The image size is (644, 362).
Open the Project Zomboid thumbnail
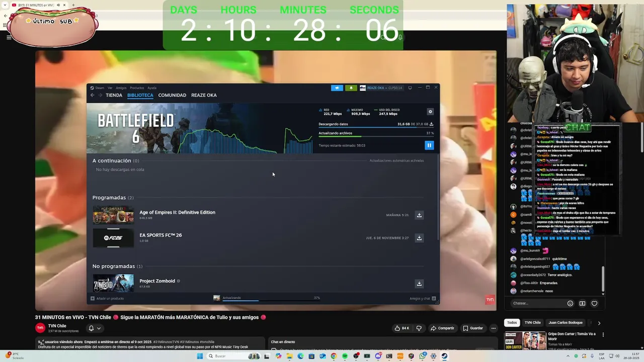[113, 283]
